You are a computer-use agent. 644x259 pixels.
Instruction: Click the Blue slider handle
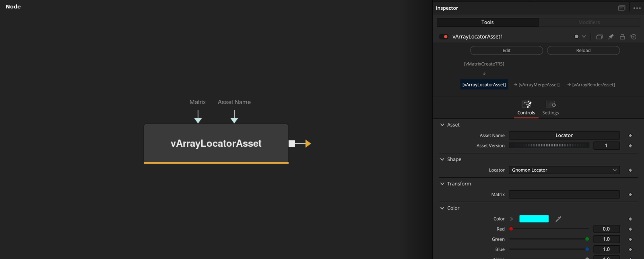(587, 249)
